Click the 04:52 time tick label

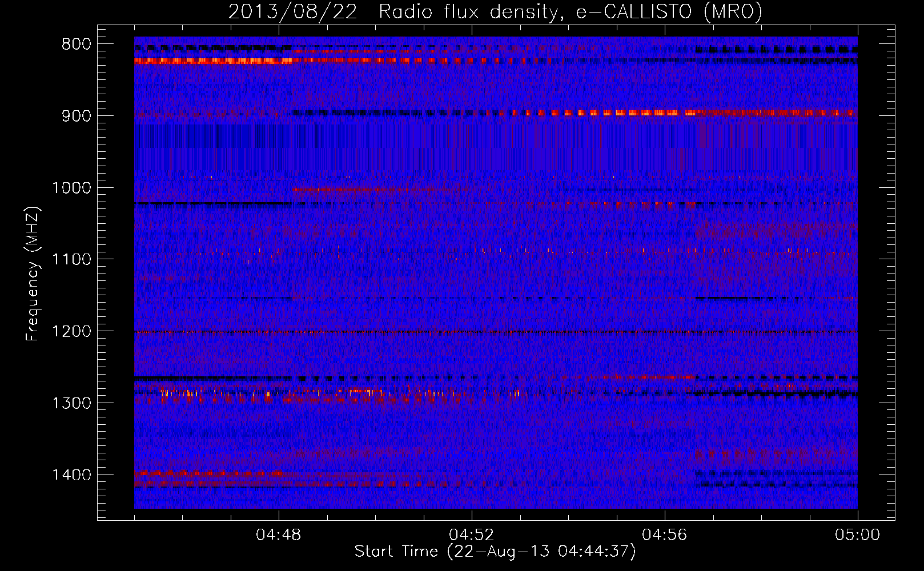coord(472,535)
